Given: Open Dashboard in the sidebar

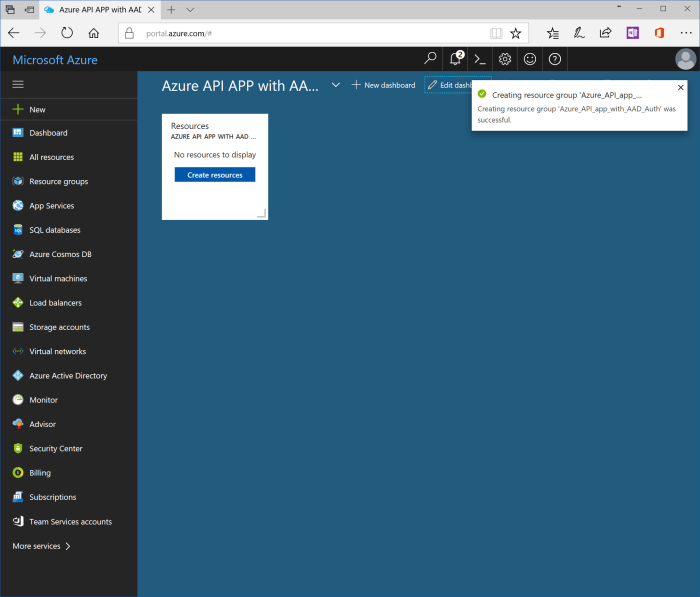Looking at the screenshot, I should pyautogui.click(x=69, y=133).
